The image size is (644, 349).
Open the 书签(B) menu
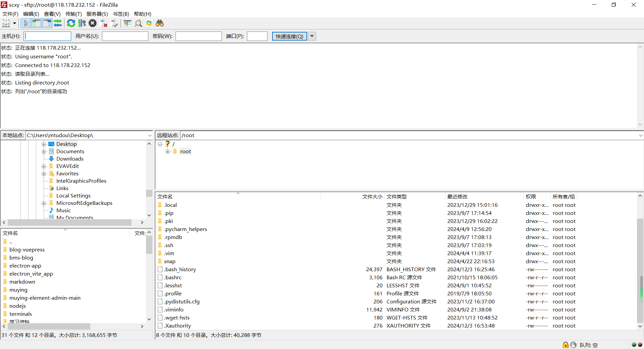(x=121, y=14)
